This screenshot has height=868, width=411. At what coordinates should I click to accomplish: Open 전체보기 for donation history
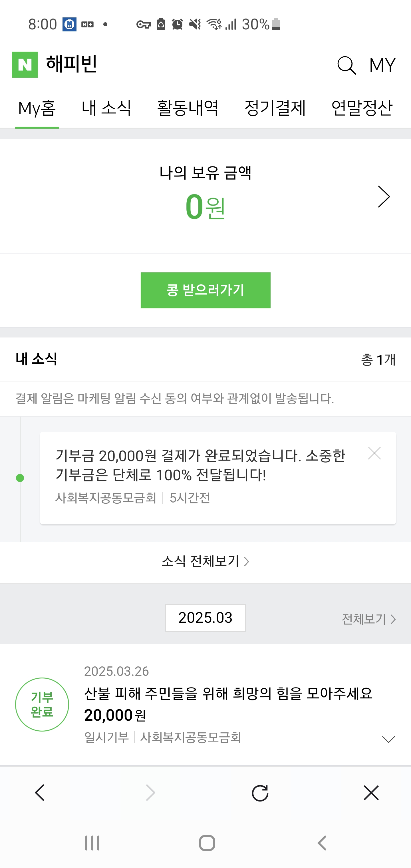click(368, 619)
